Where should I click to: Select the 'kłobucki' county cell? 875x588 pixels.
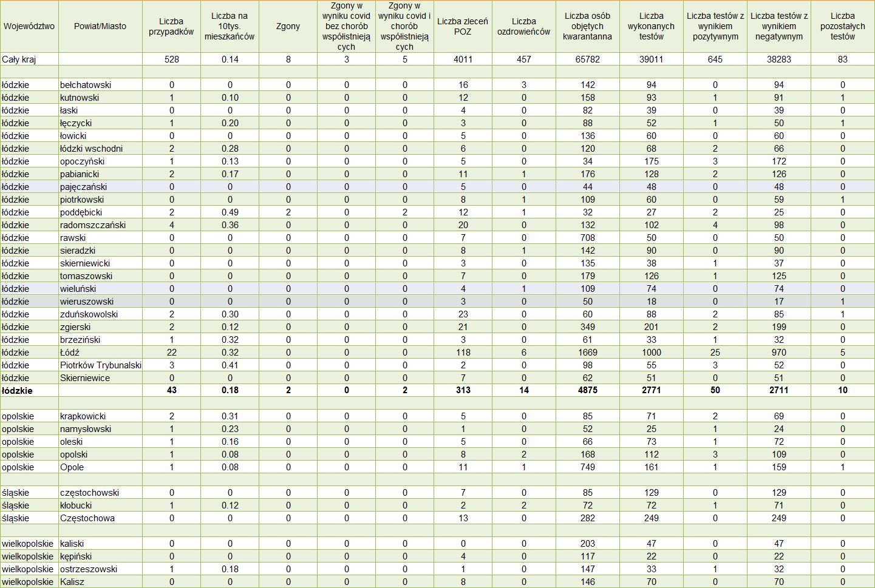pos(100,505)
